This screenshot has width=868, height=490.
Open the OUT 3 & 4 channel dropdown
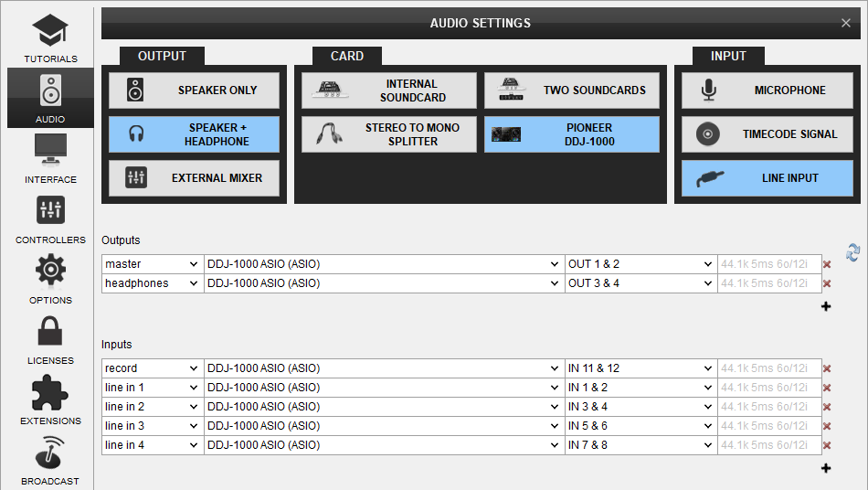click(x=640, y=283)
